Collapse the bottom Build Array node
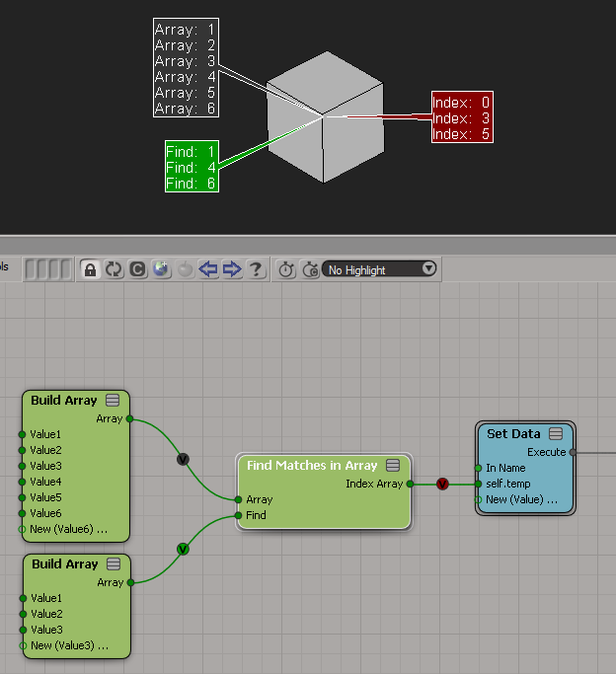Screen dimensions: 616x674 tap(114, 564)
